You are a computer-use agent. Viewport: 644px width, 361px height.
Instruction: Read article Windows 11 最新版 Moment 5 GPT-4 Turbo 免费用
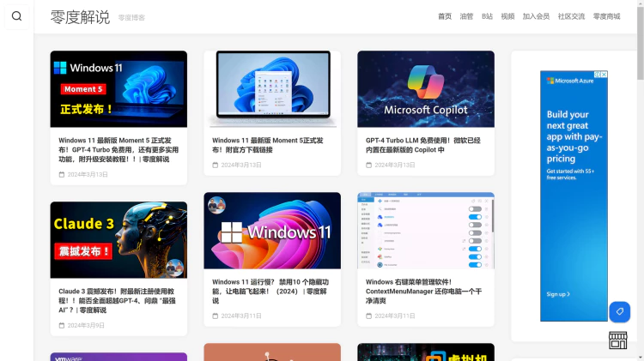pyautogui.click(x=118, y=150)
